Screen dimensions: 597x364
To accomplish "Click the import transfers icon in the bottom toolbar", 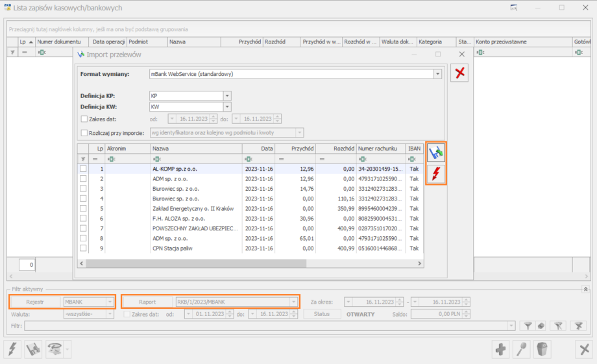I will coord(34,349).
